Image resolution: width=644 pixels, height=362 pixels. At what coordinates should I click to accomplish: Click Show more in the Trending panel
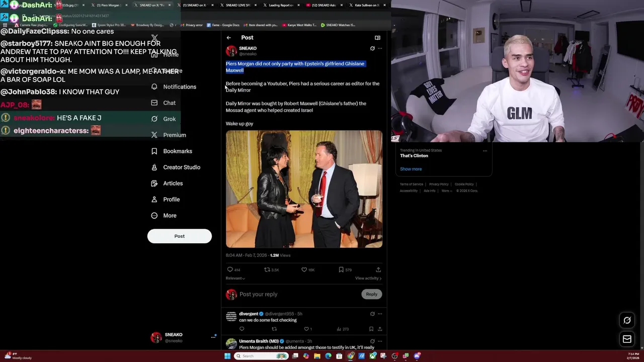[411, 169]
